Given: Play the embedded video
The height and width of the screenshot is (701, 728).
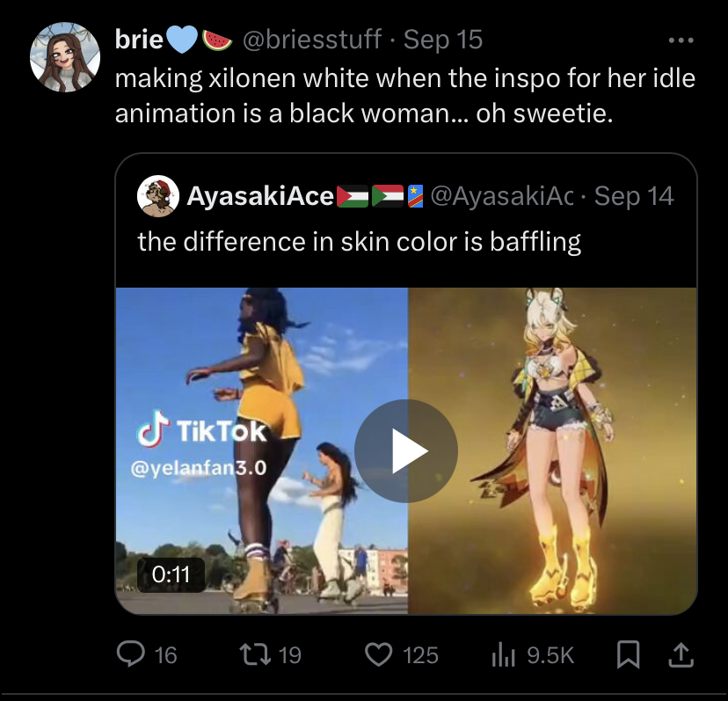Looking at the screenshot, I should (405, 451).
